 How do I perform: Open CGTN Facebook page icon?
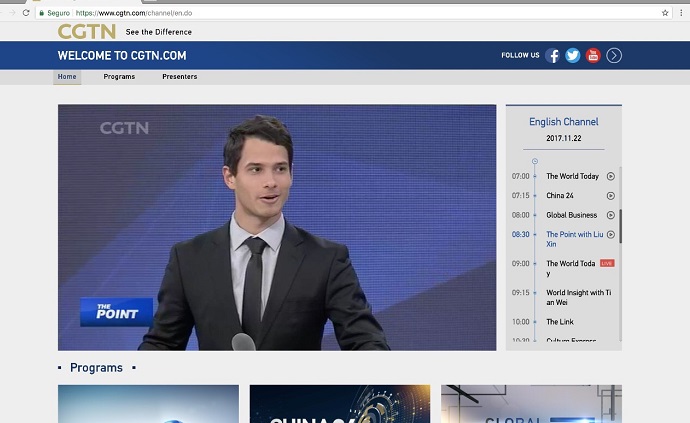pyautogui.click(x=552, y=55)
